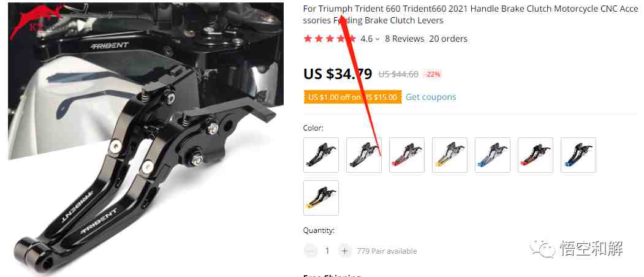Screen dimensions: 644x277
Task: Pick the black lever with blue tip
Action: [578, 155]
